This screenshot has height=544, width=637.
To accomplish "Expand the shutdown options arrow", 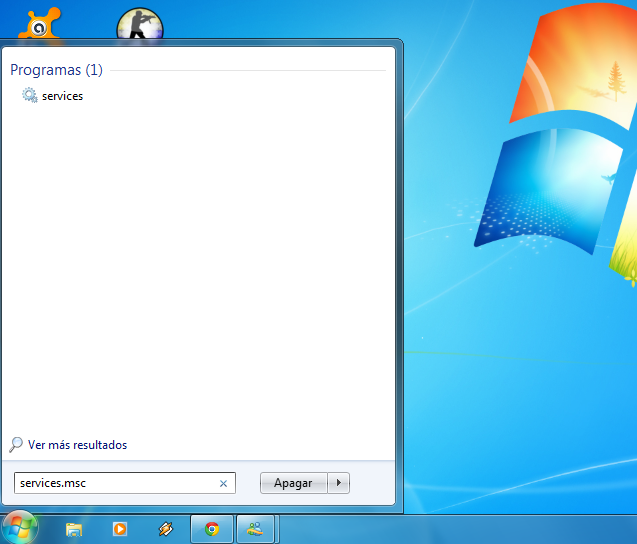I will [338, 483].
